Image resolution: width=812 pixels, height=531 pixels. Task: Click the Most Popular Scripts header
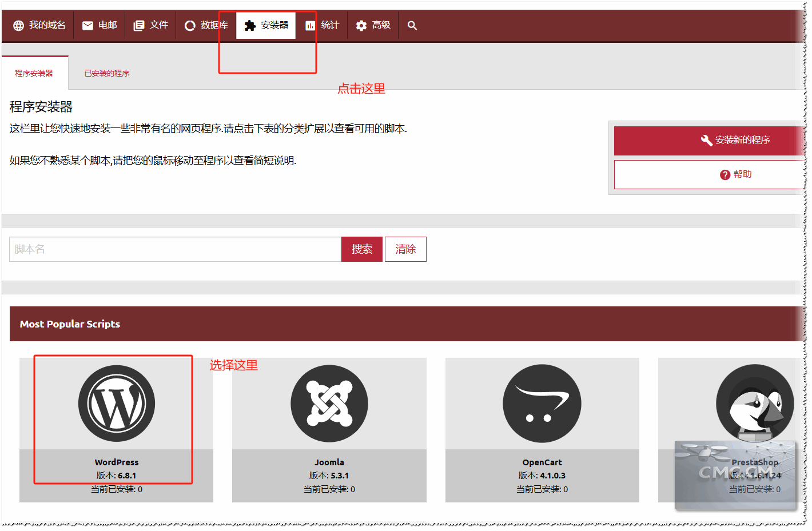pyautogui.click(x=406, y=324)
